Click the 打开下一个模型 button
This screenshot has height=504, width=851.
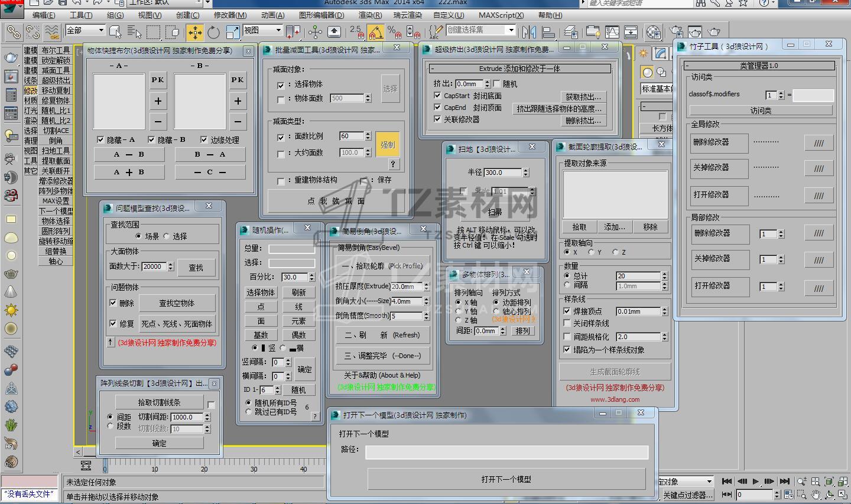coord(506,479)
